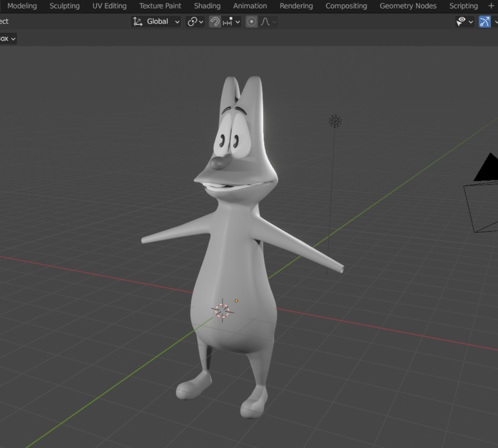Switch to the Compositing workspace
This screenshot has height=448, width=498.
pyautogui.click(x=346, y=5)
